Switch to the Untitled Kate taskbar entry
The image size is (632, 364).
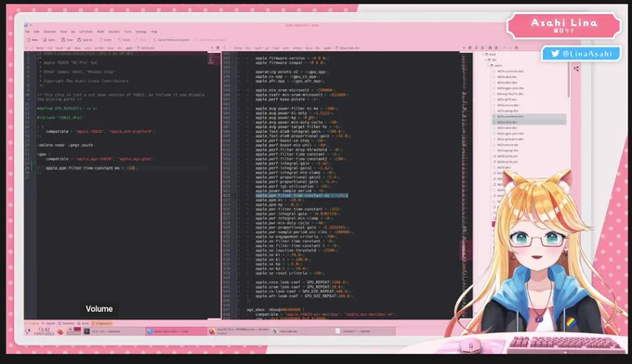[x=364, y=331]
